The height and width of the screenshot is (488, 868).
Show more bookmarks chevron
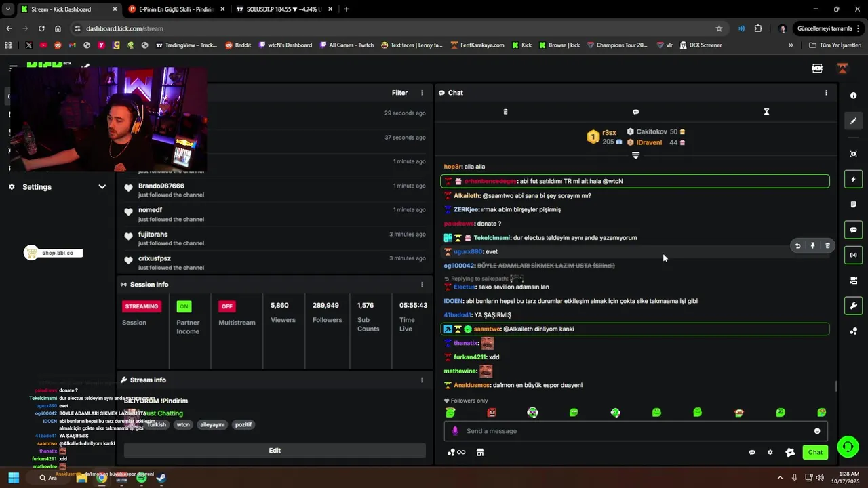tap(791, 45)
